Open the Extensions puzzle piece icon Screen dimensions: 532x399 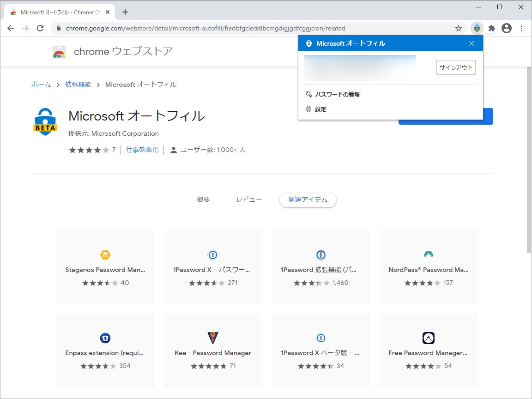pos(491,28)
